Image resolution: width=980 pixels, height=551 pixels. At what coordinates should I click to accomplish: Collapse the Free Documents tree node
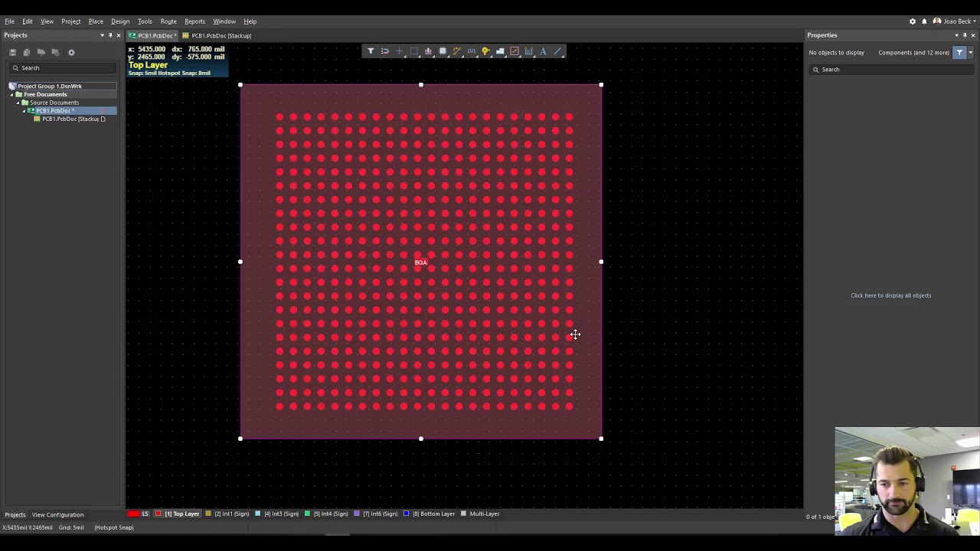(x=11, y=94)
